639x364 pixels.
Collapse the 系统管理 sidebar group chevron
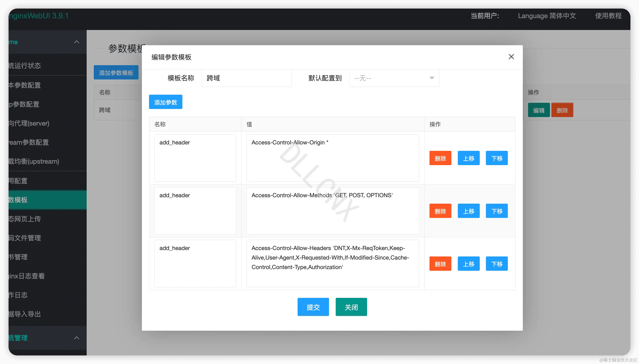click(x=76, y=338)
